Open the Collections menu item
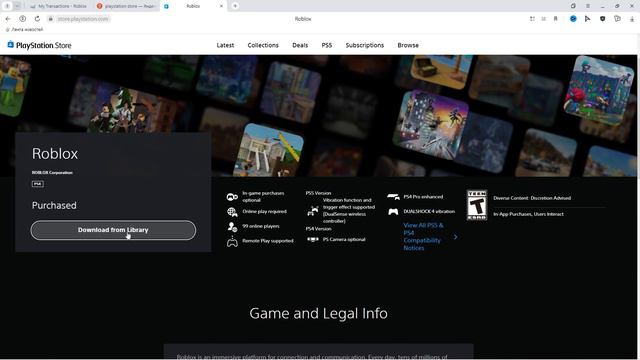Image resolution: width=640 pixels, height=360 pixels. click(263, 45)
